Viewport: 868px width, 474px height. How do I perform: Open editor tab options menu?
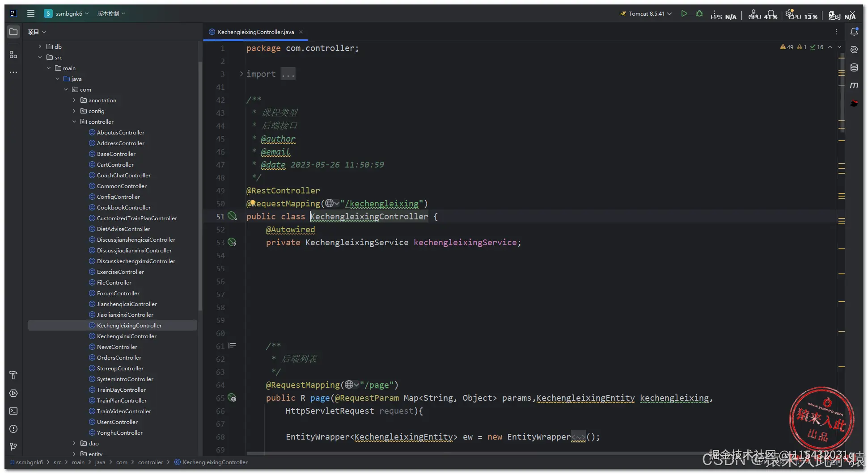(836, 32)
